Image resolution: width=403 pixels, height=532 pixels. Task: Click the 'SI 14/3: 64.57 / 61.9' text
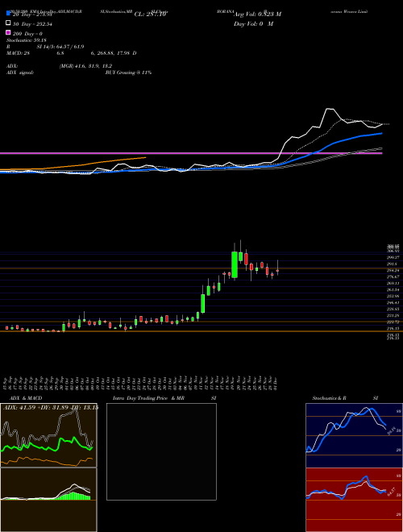[x=60, y=47]
